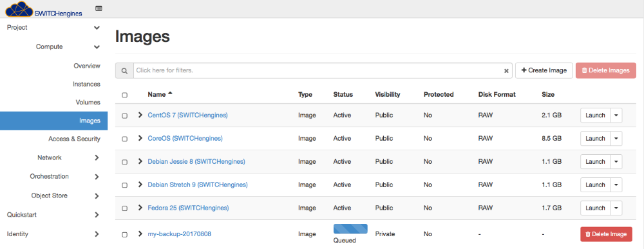The width and height of the screenshot is (644, 249).
Task: Expand the my-backup-20170808 row details chevron
Action: click(x=140, y=234)
